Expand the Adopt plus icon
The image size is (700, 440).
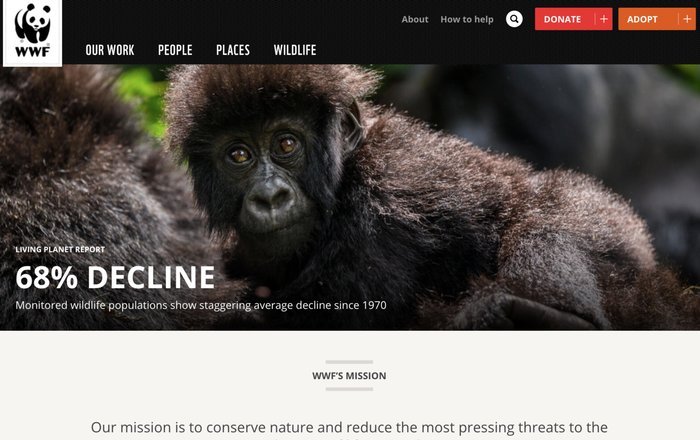coord(687,19)
